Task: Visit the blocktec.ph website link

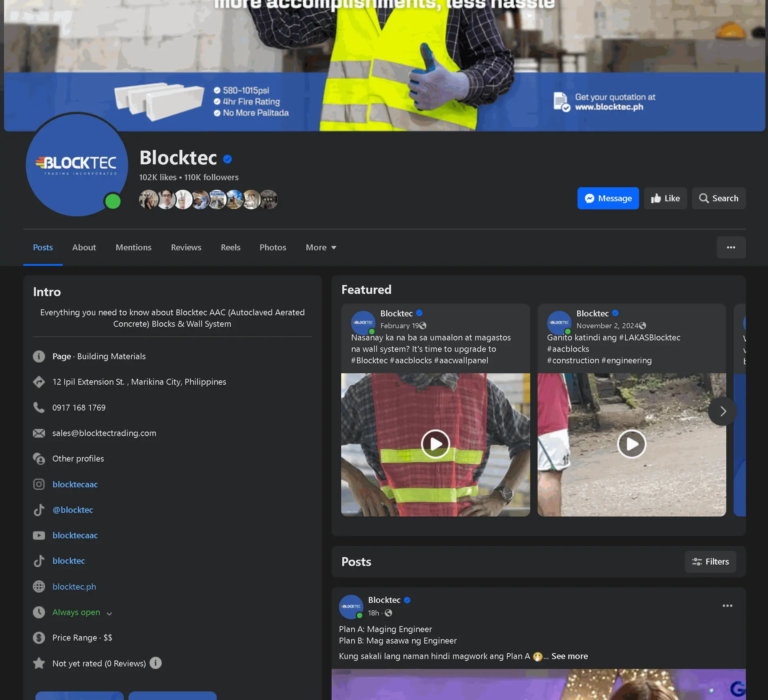Action: point(74,587)
